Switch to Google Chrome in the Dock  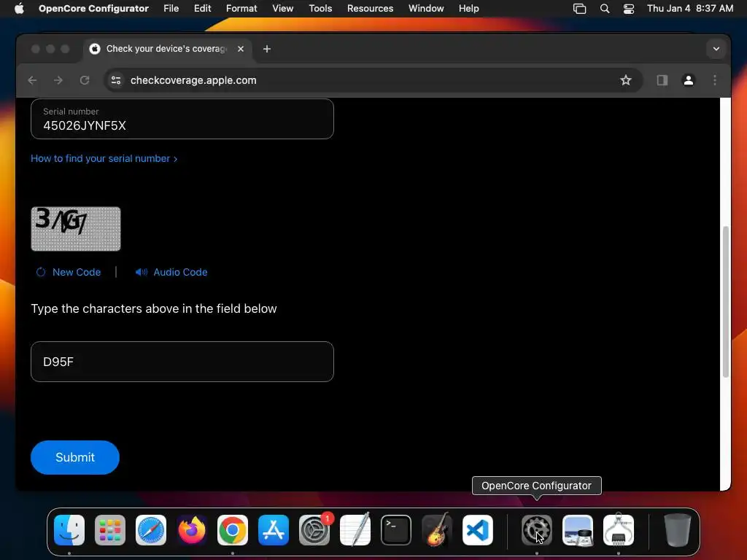coord(233,530)
